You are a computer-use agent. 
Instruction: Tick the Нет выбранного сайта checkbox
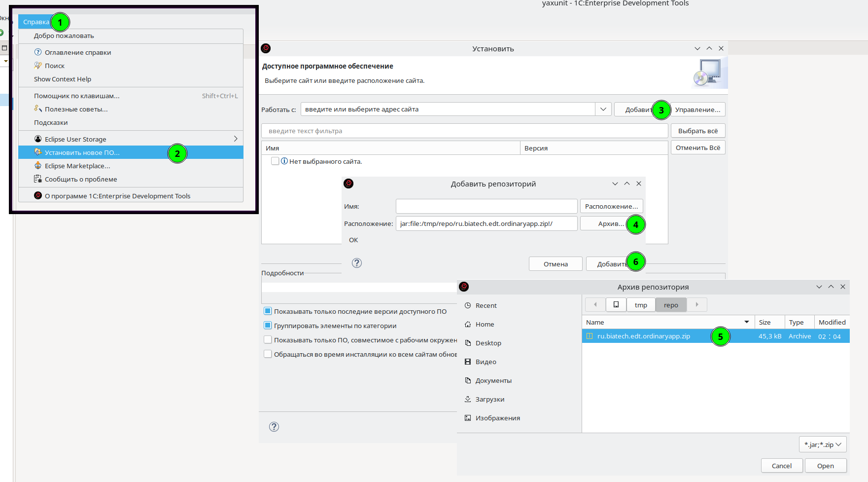[275, 161]
